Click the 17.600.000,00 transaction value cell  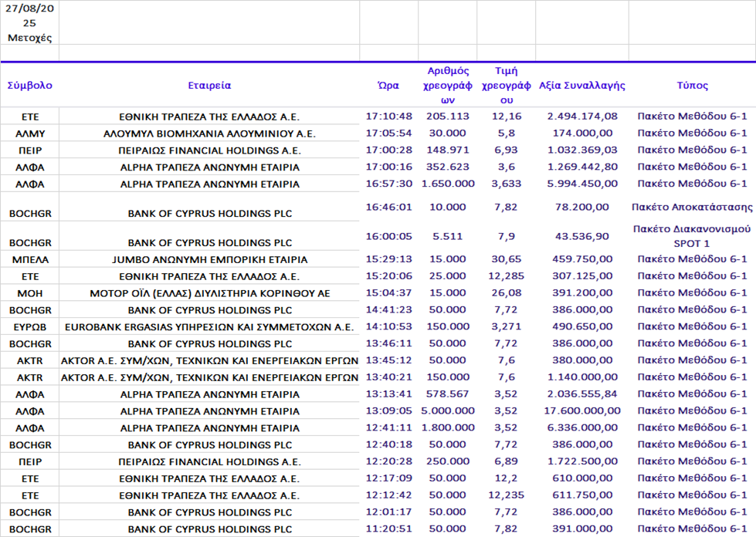coord(582,410)
